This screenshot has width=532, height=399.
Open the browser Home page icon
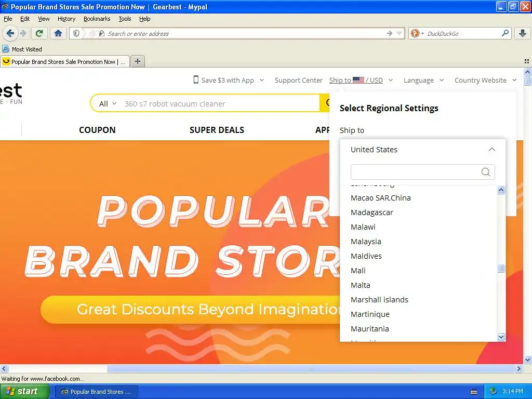(58, 33)
